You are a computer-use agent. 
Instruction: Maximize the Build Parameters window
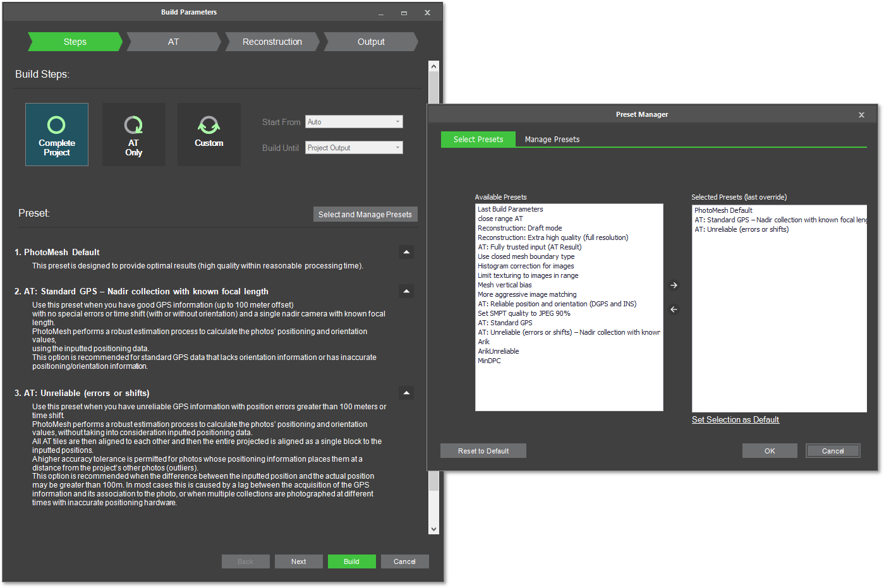404,13
